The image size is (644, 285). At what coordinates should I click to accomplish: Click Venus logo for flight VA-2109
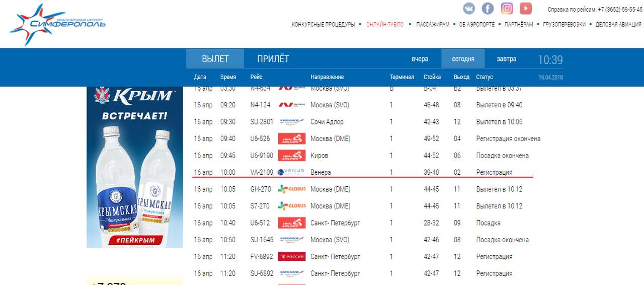pos(292,172)
